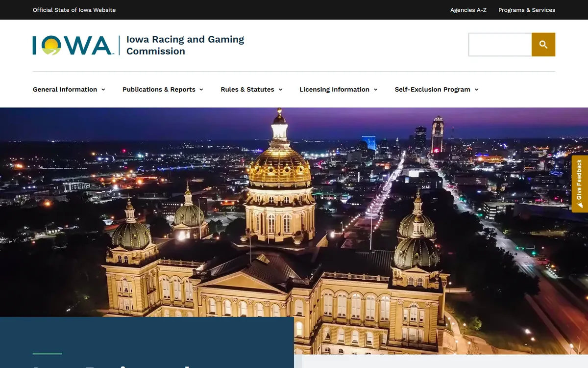Click the magnifying glass search button
Viewport: 588px width, 368px height.
tap(543, 45)
